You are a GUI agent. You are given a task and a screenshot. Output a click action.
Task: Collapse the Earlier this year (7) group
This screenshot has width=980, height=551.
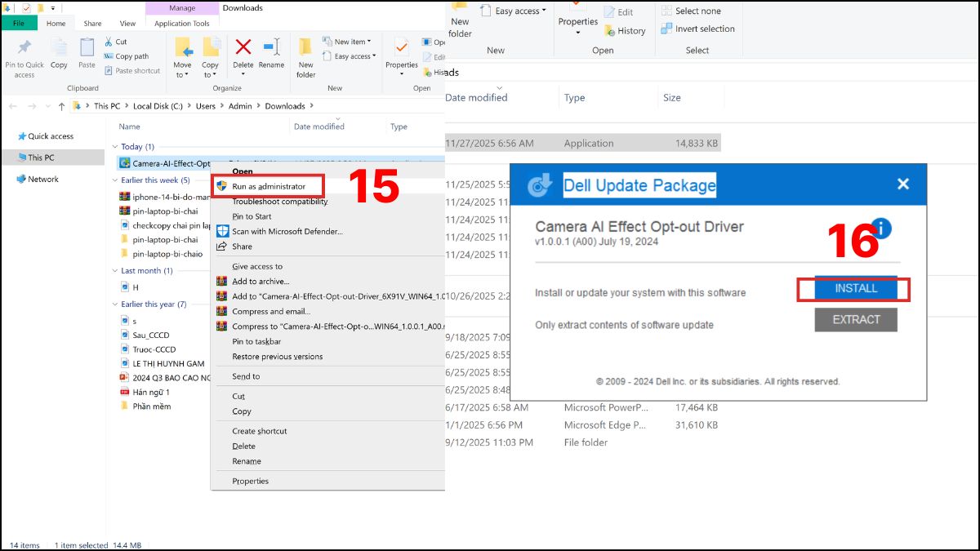pos(114,304)
